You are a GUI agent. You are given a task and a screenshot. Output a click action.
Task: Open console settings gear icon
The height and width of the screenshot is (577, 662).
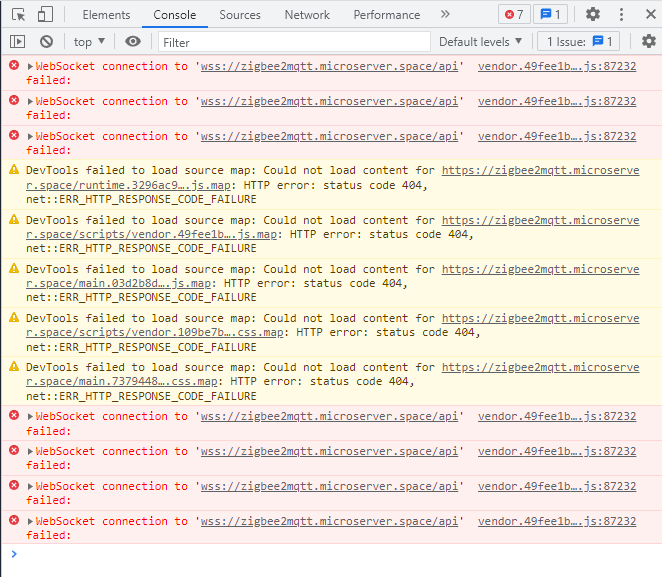pyautogui.click(x=648, y=41)
